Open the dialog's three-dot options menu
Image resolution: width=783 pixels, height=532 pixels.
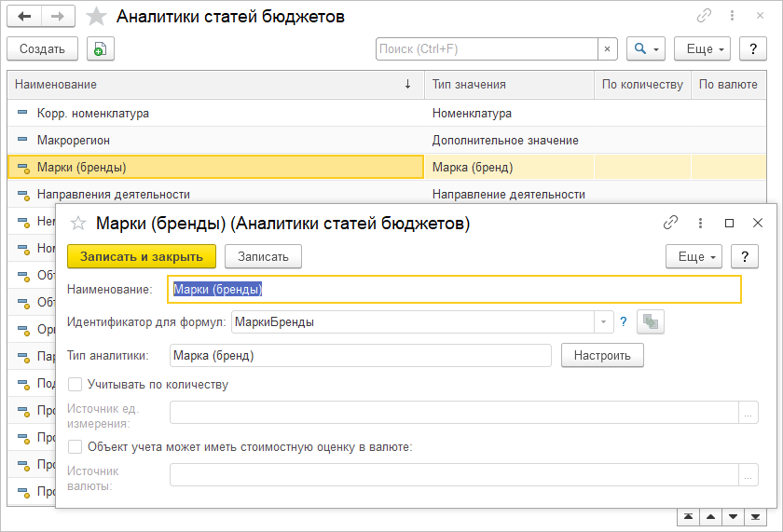(x=700, y=223)
